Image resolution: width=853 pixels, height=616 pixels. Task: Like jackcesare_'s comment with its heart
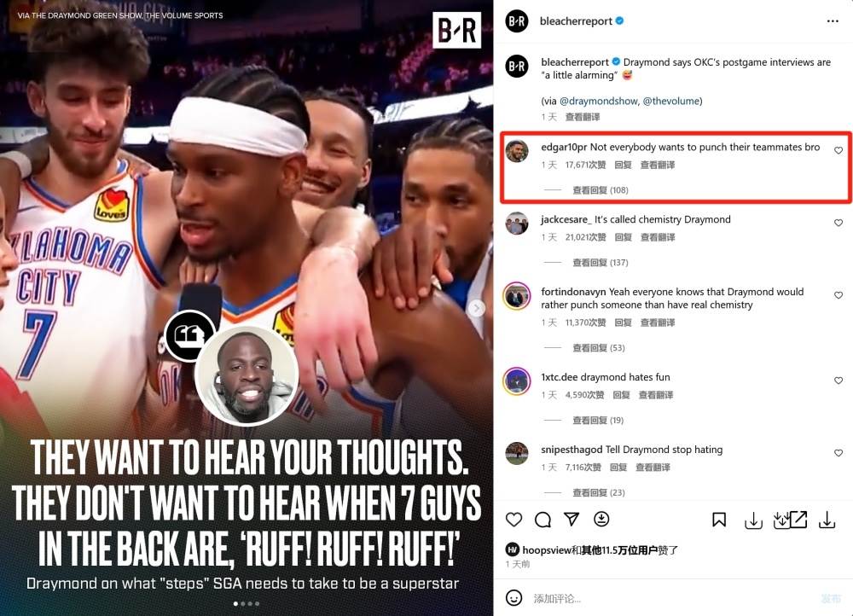tap(838, 223)
